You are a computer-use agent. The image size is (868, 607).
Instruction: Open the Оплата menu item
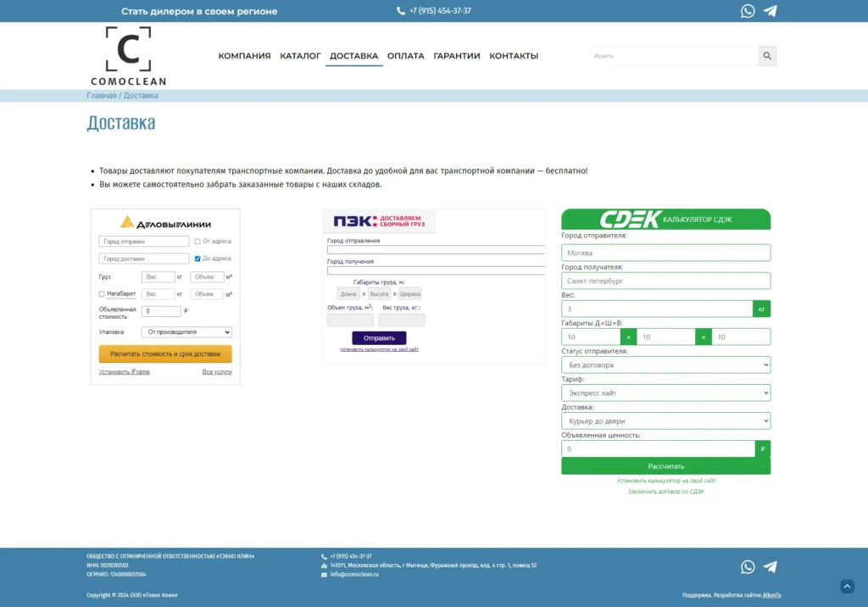pos(406,56)
